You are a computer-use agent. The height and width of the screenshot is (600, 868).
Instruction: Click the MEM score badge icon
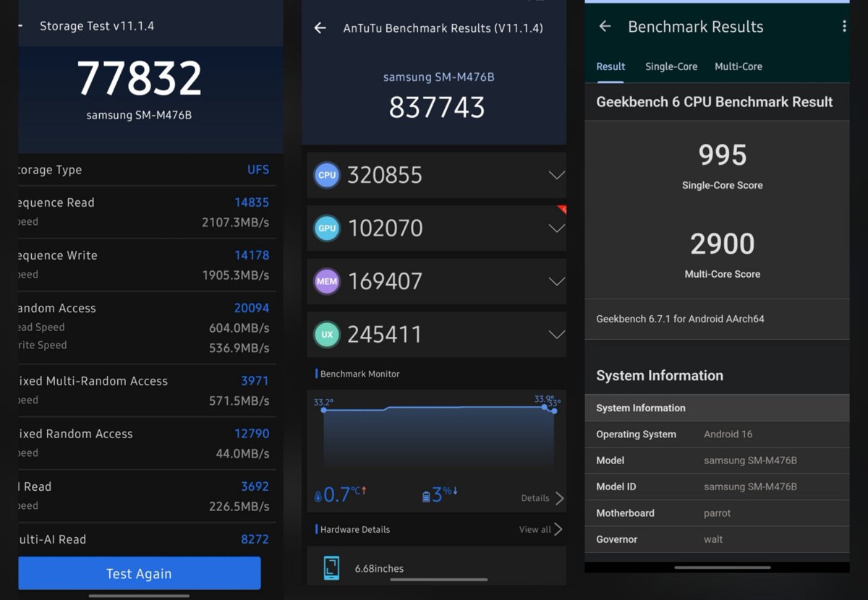pos(327,281)
